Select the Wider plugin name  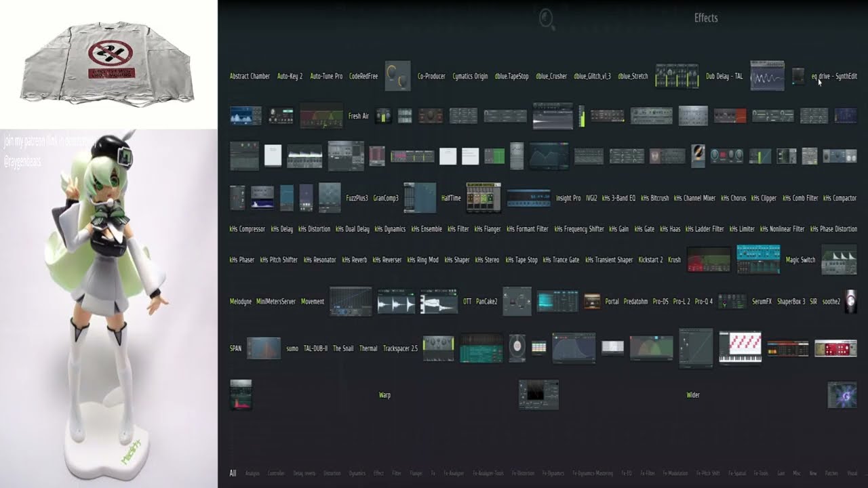(693, 395)
